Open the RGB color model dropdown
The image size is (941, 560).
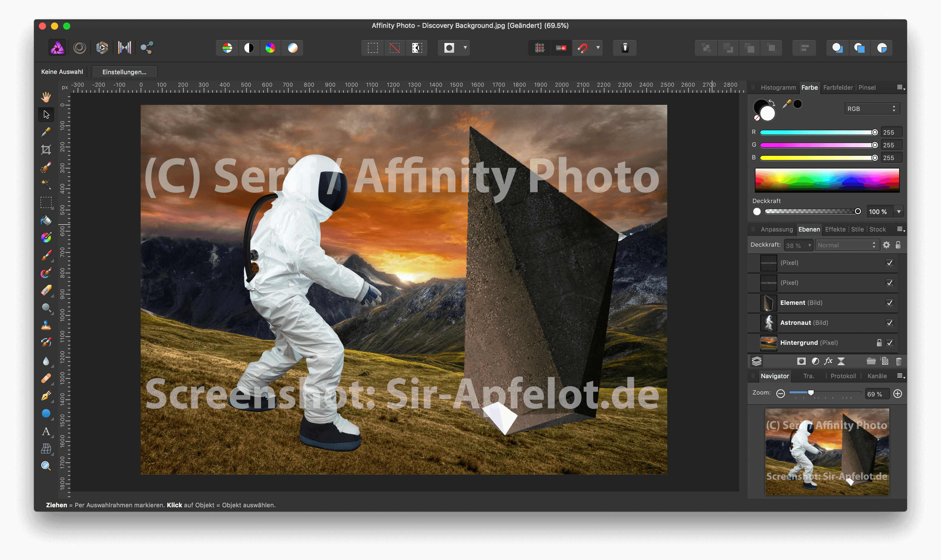pyautogui.click(x=872, y=109)
